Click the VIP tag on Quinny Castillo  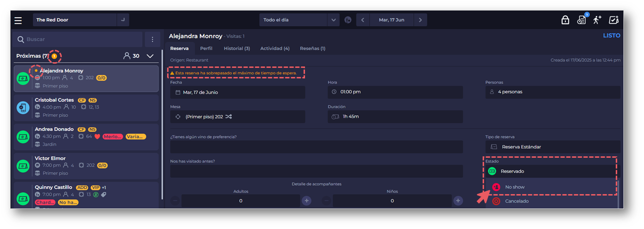[95, 187]
